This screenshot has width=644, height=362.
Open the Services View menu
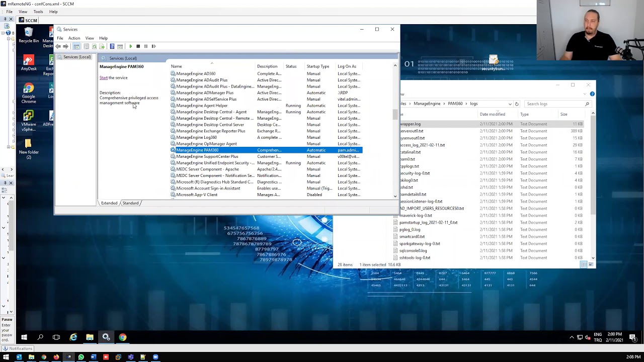pyautogui.click(x=90, y=38)
